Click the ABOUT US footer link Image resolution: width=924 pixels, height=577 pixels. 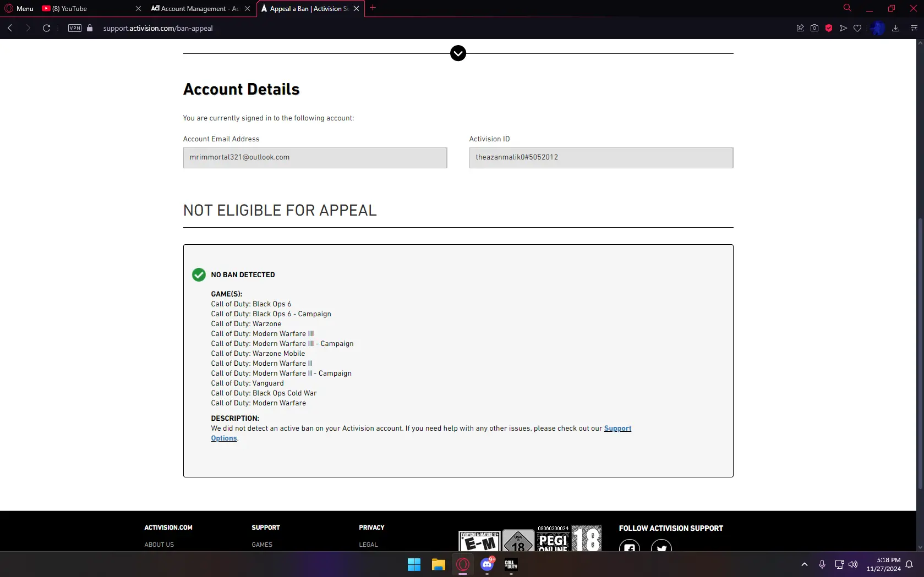[159, 545]
